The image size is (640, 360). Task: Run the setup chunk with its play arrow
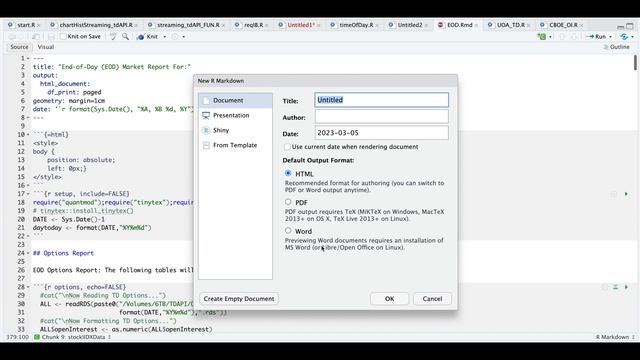coord(626,194)
